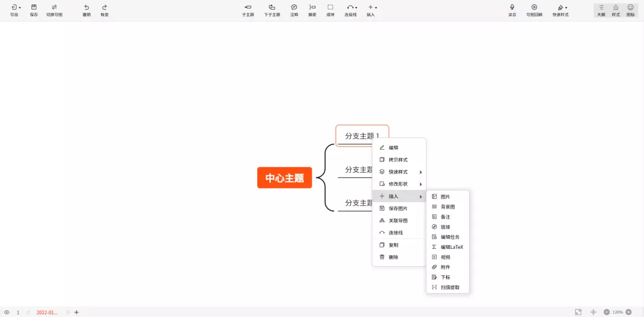Choose 拷贝样式 in context menu

[x=399, y=160]
